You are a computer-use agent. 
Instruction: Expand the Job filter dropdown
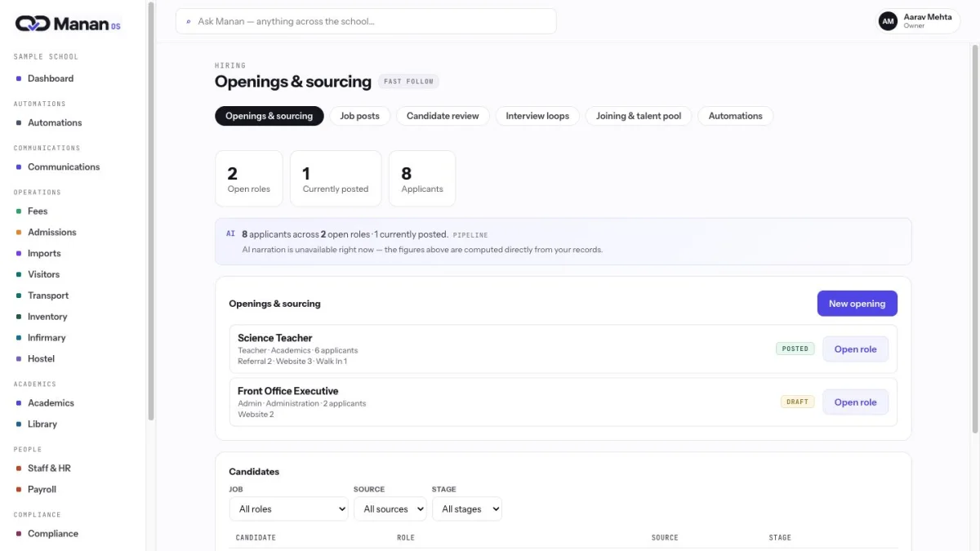pos(289,509)
